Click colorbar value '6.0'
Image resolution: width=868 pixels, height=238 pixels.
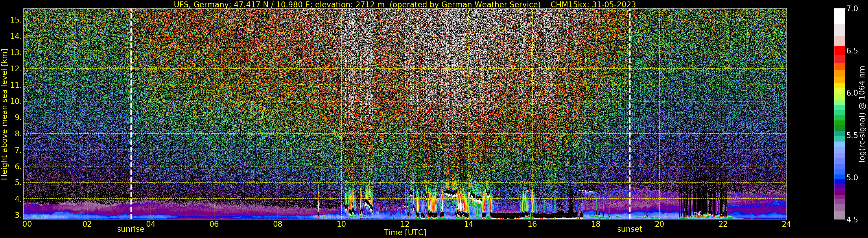(x=852, y=93)
